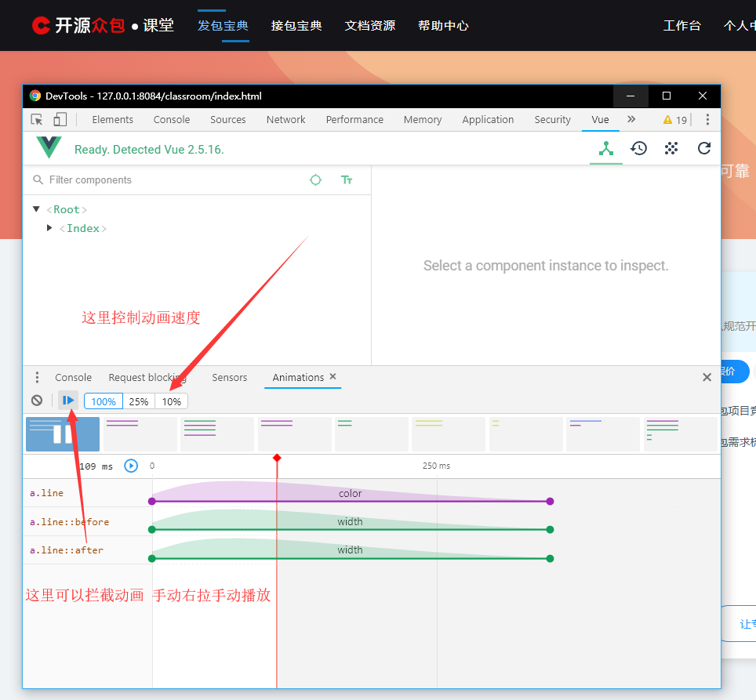Image resolution: width=756 pixels, height=700 pixels.
Task: Show more DevTools tabs chevron
Action: 631,119
